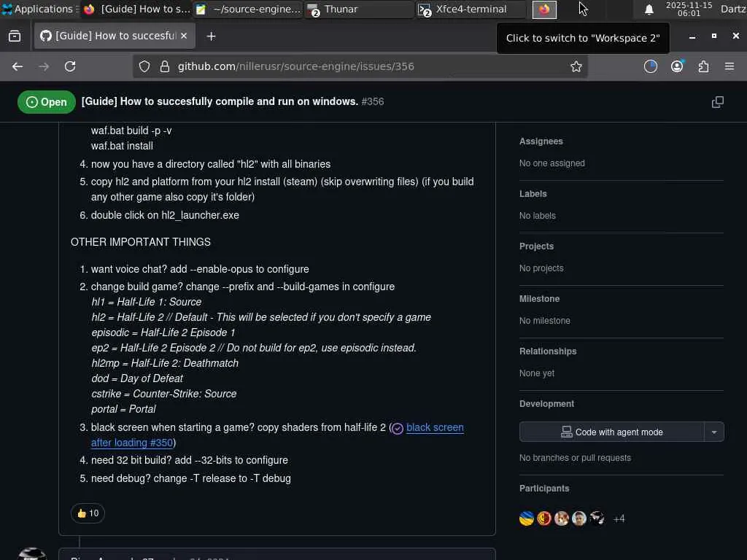Go back to previous page
Viewport: 747px width, 560px height.
pyautogui.click(x=18, y=66)
